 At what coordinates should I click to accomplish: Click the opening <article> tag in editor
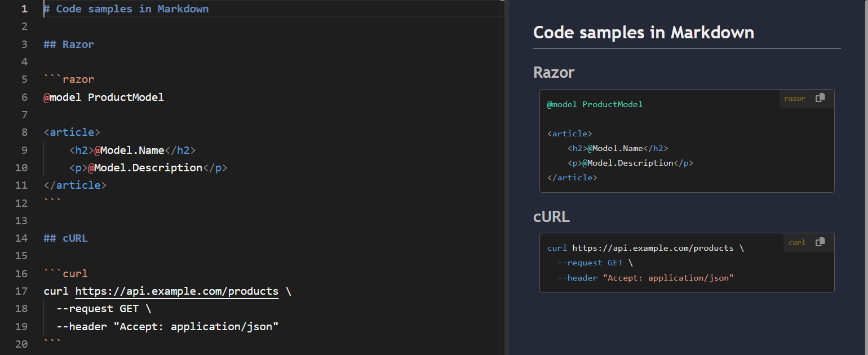pos(72,132)
